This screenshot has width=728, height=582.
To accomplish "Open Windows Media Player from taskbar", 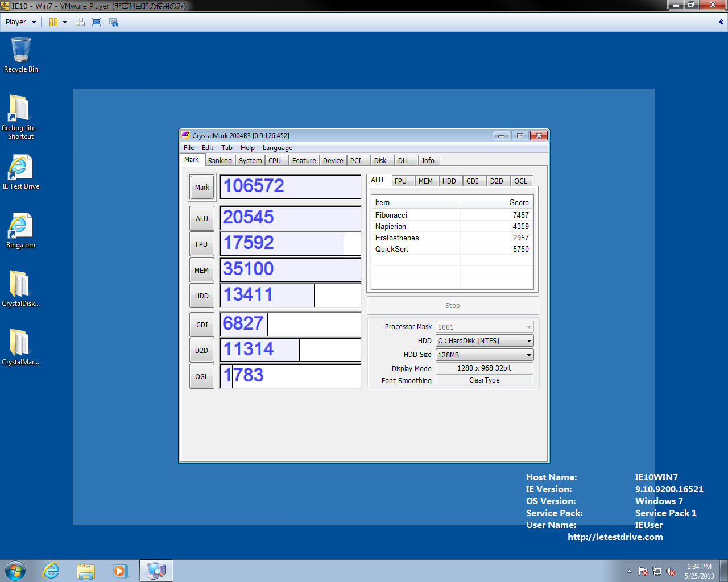I will click(x=120, y=571).
